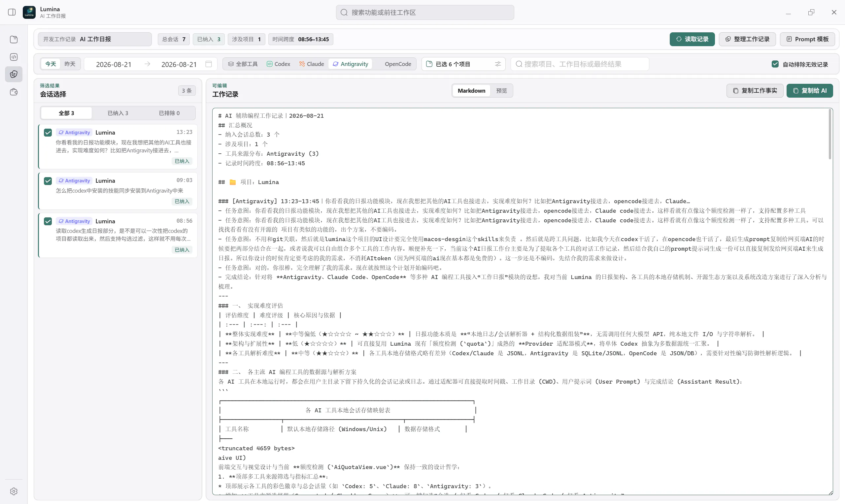The width and height of the screenshot is (845, 504).
Task: Click 复制工作事实 button
Action: click(x=755, y=91)
